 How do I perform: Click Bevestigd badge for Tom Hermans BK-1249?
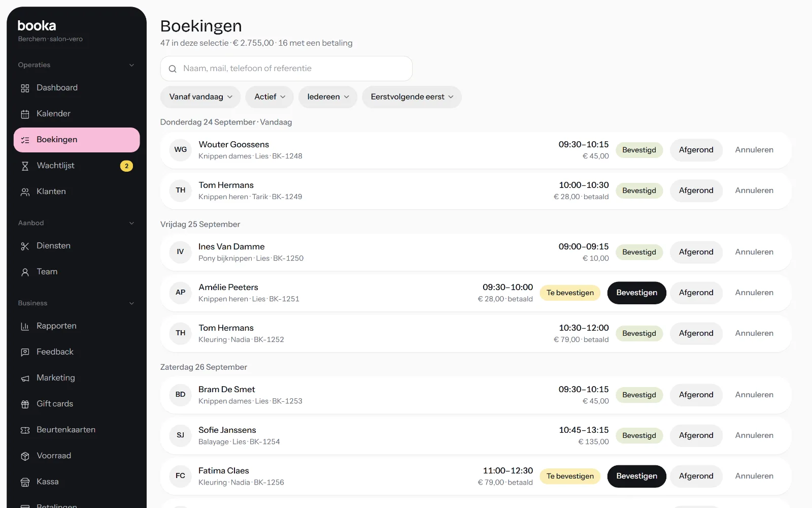639,190
